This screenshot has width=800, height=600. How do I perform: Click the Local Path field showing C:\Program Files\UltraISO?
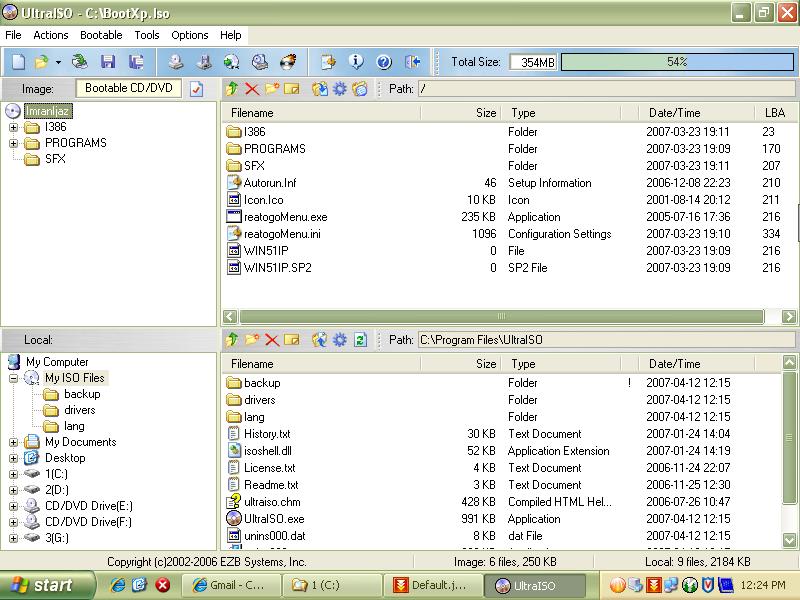pyautogui.click(x=606, y=340)
